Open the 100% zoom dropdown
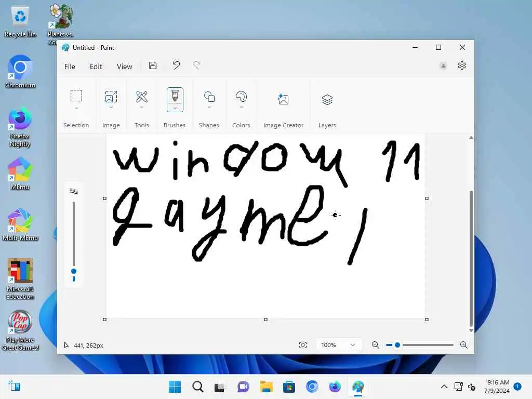This screenshot has width=532, height=399. (338, 345)
